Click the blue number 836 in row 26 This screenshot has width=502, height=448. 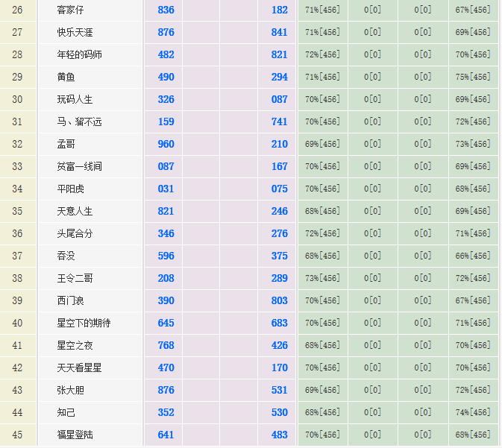pyautogui.click(x=166, y=10)
